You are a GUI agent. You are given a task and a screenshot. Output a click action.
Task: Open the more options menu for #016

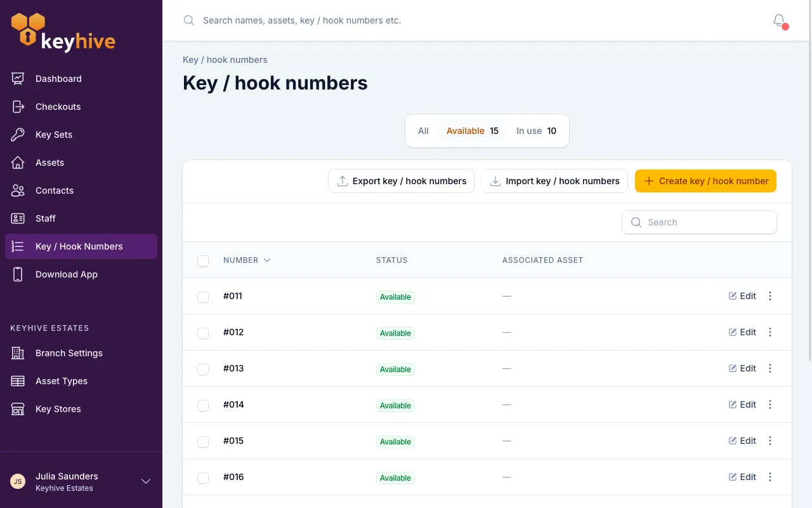click(x=770, y=477)
